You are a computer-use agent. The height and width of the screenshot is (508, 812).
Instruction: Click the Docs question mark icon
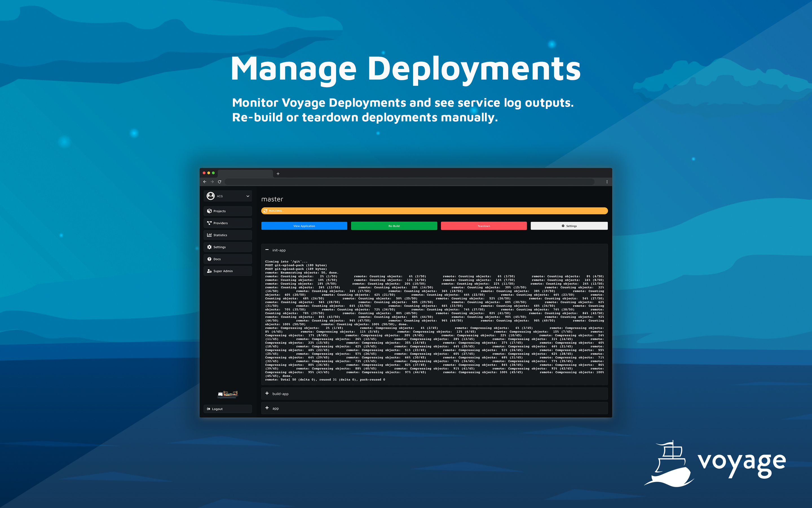(209, 259)
